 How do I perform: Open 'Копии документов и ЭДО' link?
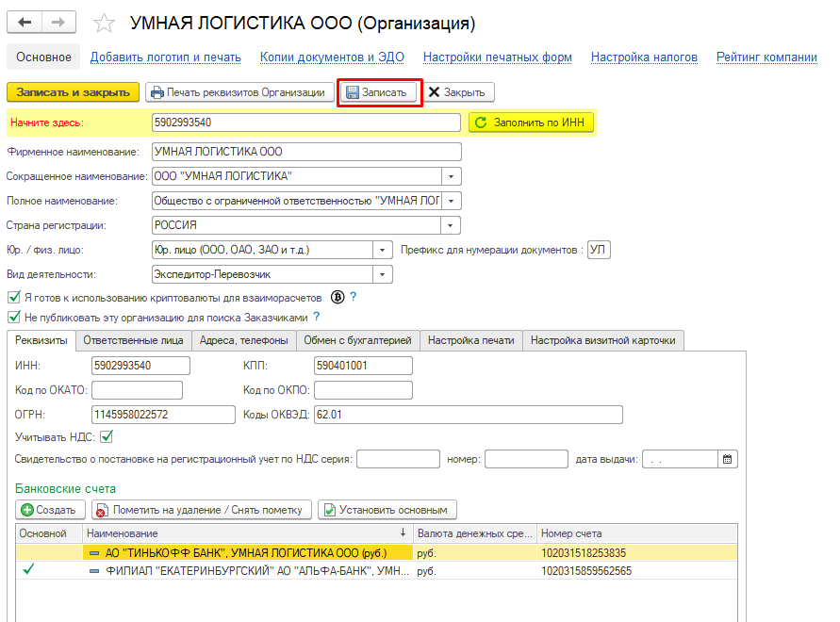(332, 57)
